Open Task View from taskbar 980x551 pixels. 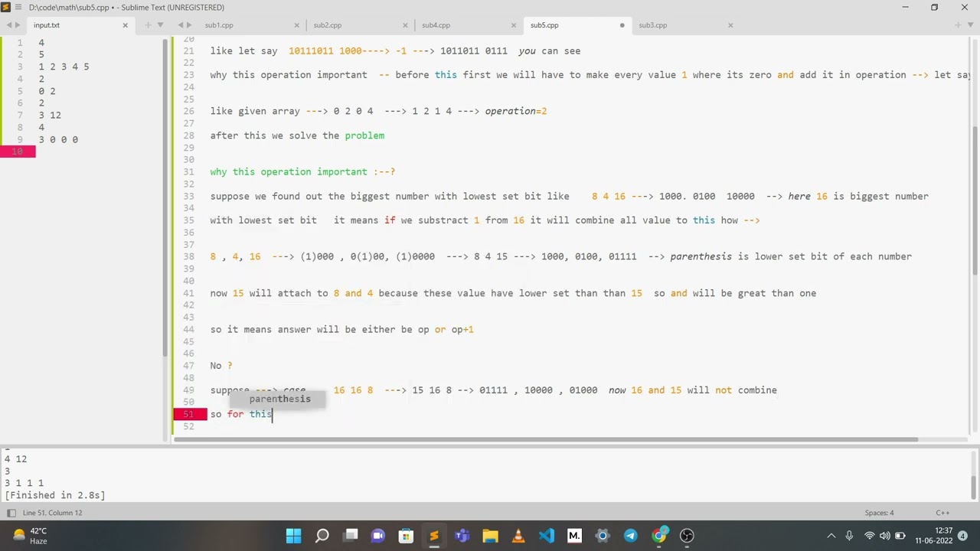[351, 536]
